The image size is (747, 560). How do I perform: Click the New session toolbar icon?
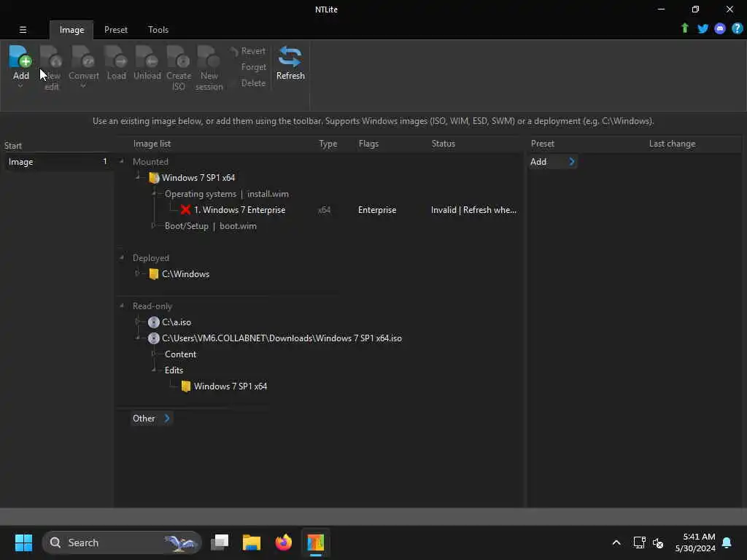(x=209, y=57)
